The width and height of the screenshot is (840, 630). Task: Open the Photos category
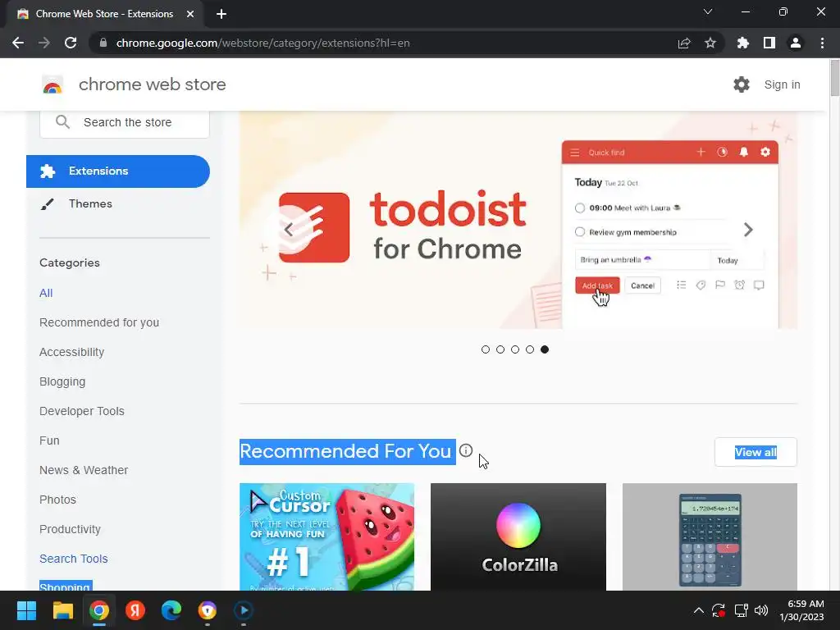[x=57, y=500]
